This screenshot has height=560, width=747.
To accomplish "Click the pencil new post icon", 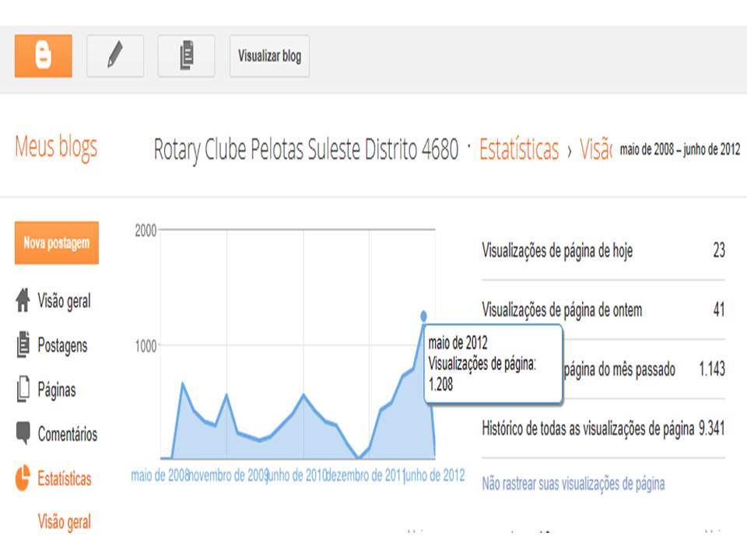I will tap(115, 56).
